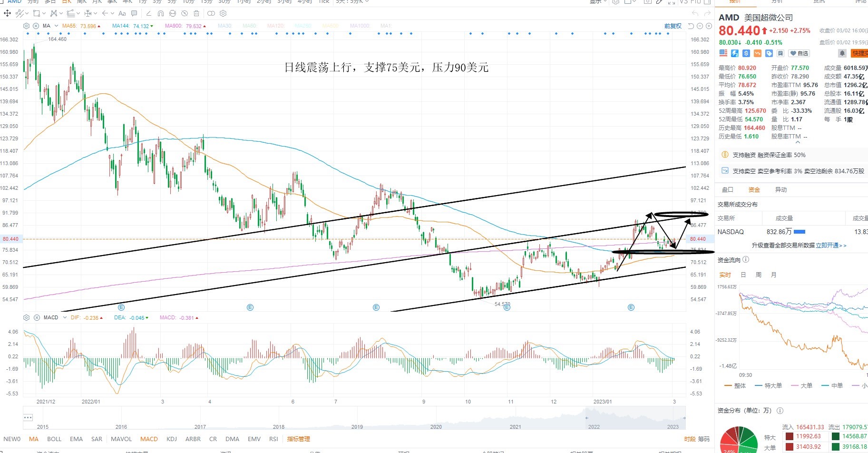The height and width of the screenshot is (453, 868).
Task: Select the RSI indicator tab
Action: (x=273, y=439)
